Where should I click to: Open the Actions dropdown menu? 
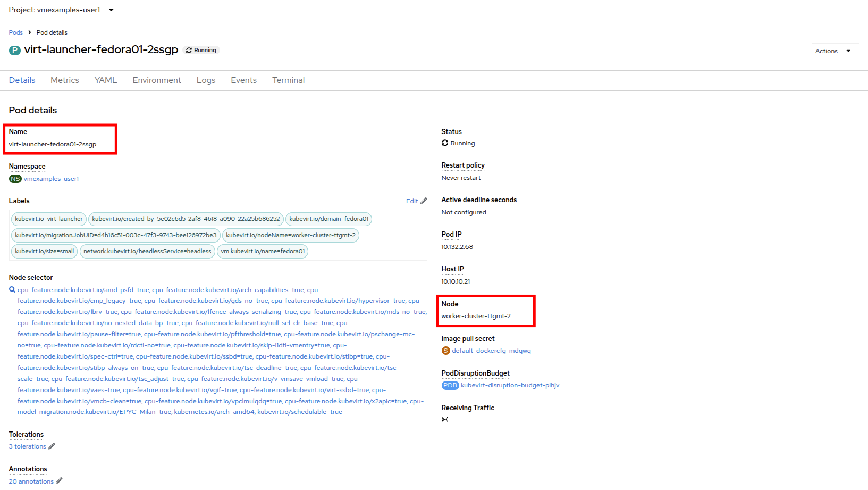(x=835, y=51)
